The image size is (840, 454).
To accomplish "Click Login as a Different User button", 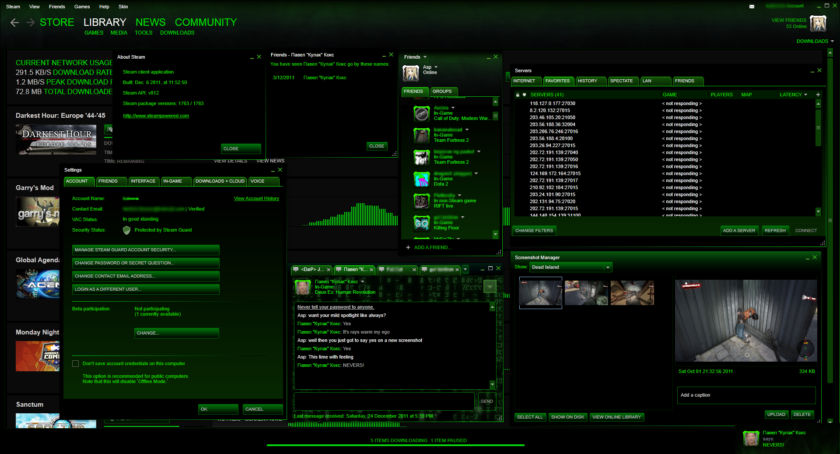I will point(146,289).
